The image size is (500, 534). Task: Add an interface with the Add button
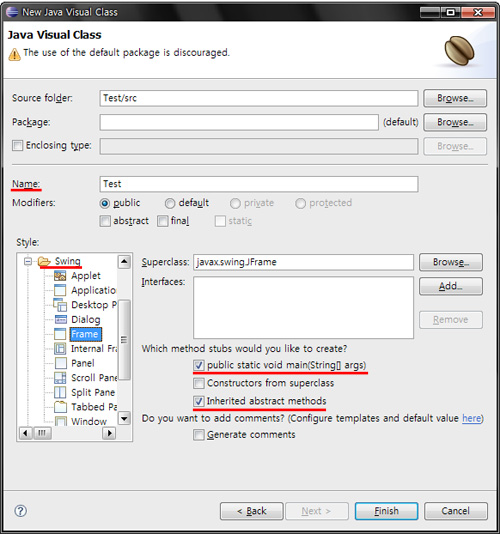(x=451, y=286)
